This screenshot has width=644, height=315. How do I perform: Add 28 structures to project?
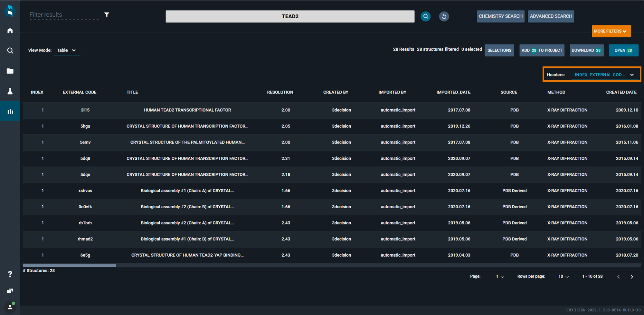point(542,50)
